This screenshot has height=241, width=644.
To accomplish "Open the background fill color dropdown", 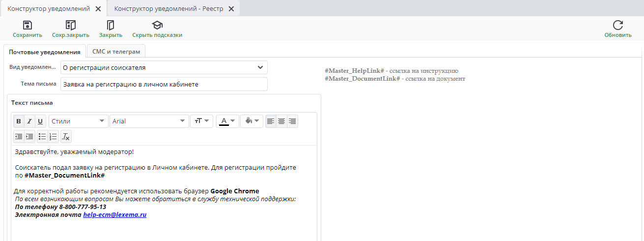I will pos(252,121).
